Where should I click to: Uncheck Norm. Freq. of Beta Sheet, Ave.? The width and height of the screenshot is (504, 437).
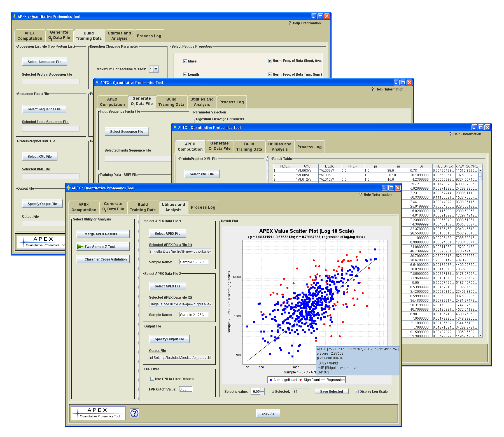(x=270, y=61)
